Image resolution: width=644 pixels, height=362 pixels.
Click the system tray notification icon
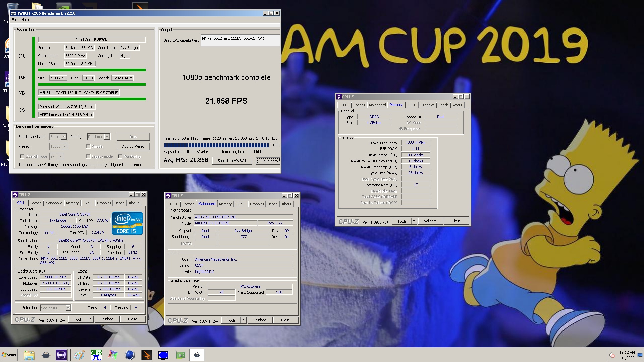tap(612, 355)
